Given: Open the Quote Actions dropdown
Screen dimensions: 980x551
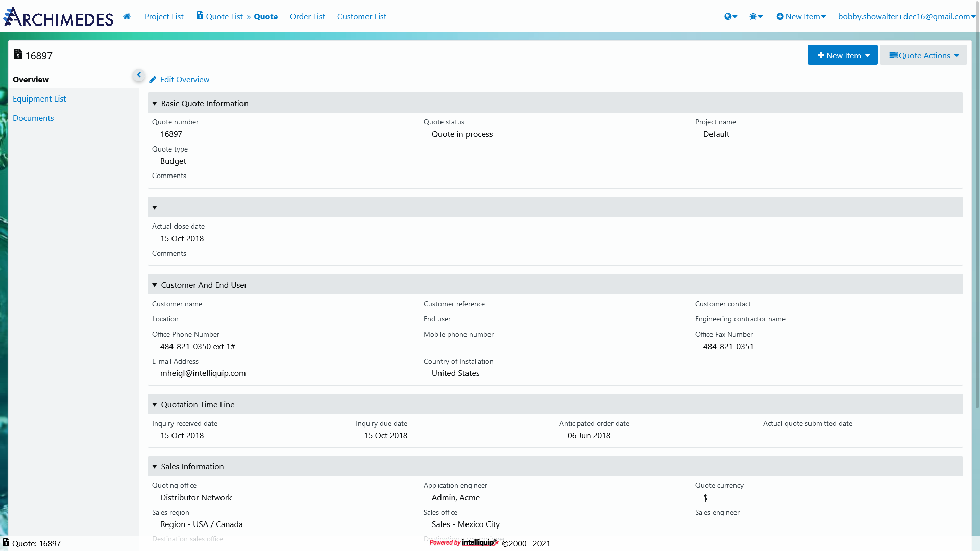Looking at the screenshot, I should (x=923, y=55).
